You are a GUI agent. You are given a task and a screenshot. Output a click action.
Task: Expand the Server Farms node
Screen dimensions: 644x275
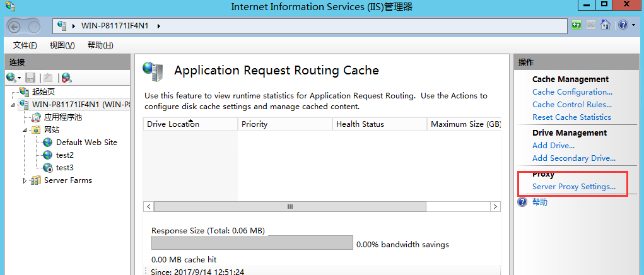pos(25,180)
